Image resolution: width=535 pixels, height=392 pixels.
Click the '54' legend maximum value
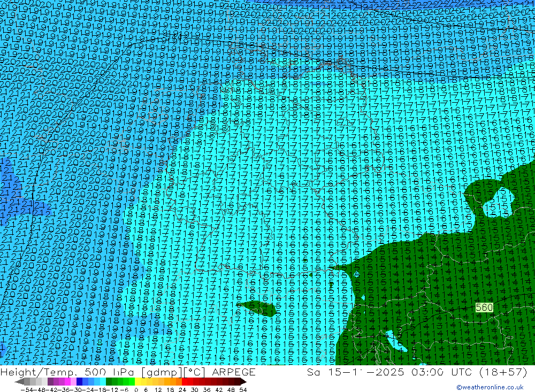pyautogui.click(x=243, y=390)
